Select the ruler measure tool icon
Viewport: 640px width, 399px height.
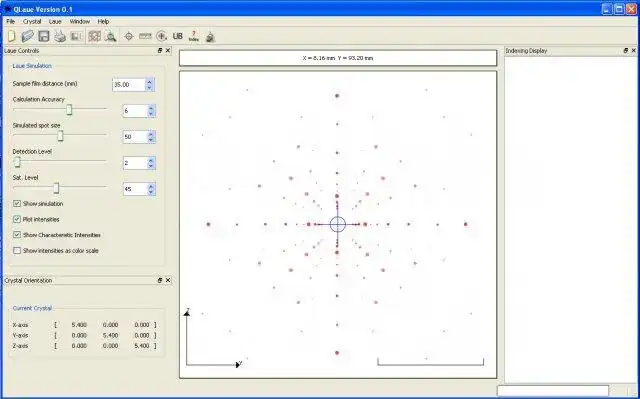145,36
